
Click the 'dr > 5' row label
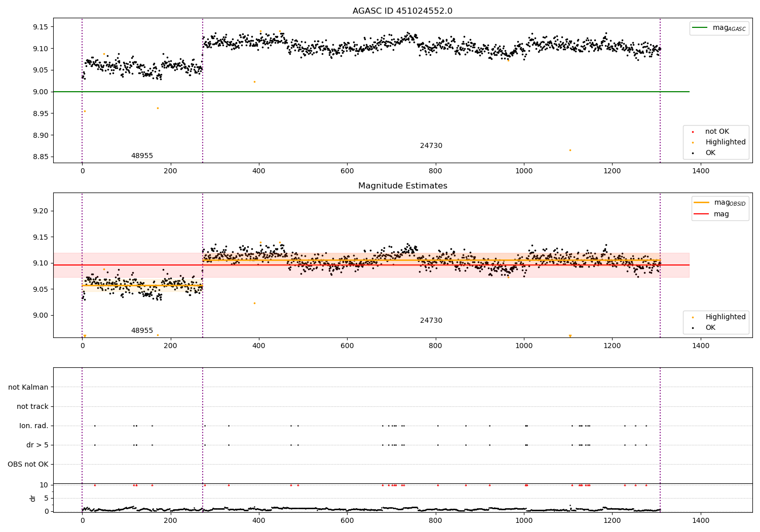pyautogui.click(x=37, y=445)
